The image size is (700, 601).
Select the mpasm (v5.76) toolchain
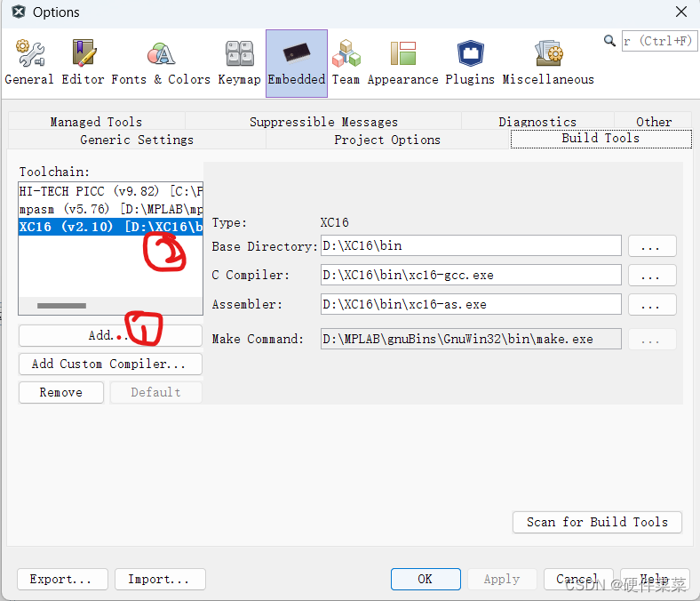point(111,209)
